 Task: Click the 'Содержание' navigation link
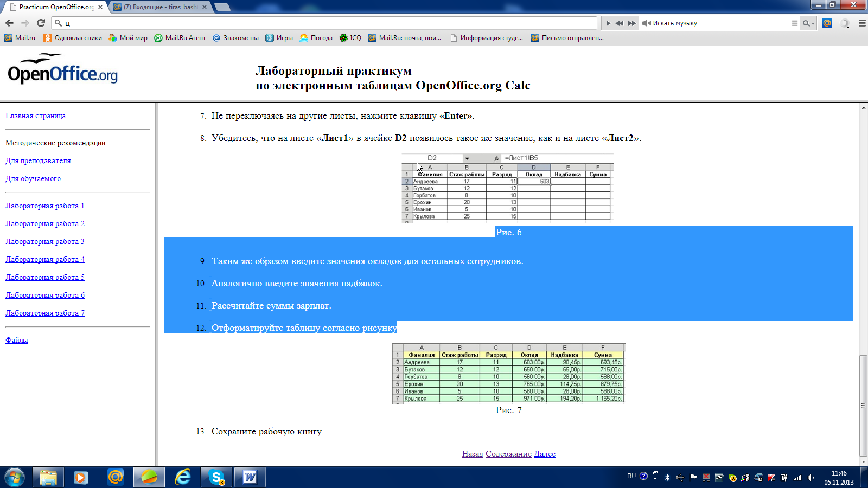pos(508,454)
